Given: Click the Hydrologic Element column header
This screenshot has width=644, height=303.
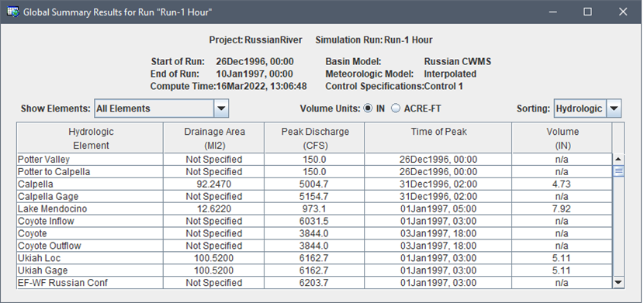Looking at the screenshot, I should (x=90, y=138).
